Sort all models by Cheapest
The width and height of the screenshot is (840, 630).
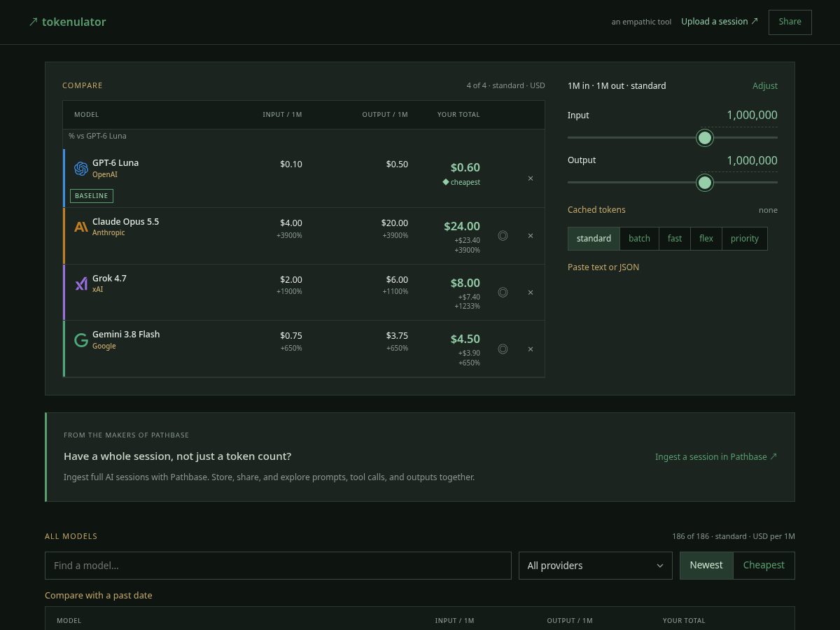click(x=764, y=566)
